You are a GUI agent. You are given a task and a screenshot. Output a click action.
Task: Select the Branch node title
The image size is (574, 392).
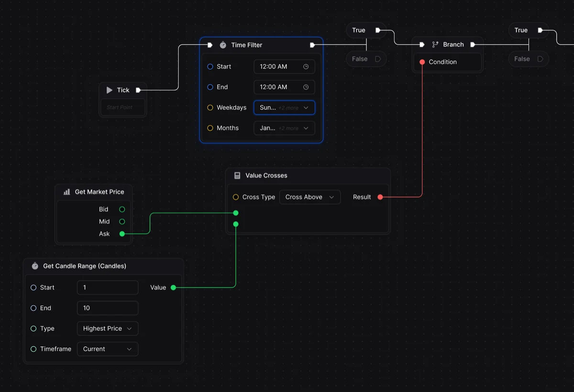pos(453,44)
